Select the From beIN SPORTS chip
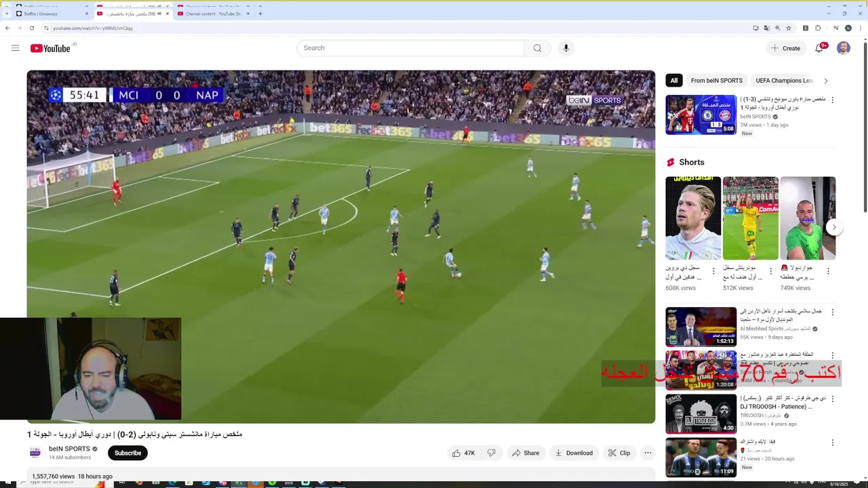The image size is (868, 488). pos(717,81)
